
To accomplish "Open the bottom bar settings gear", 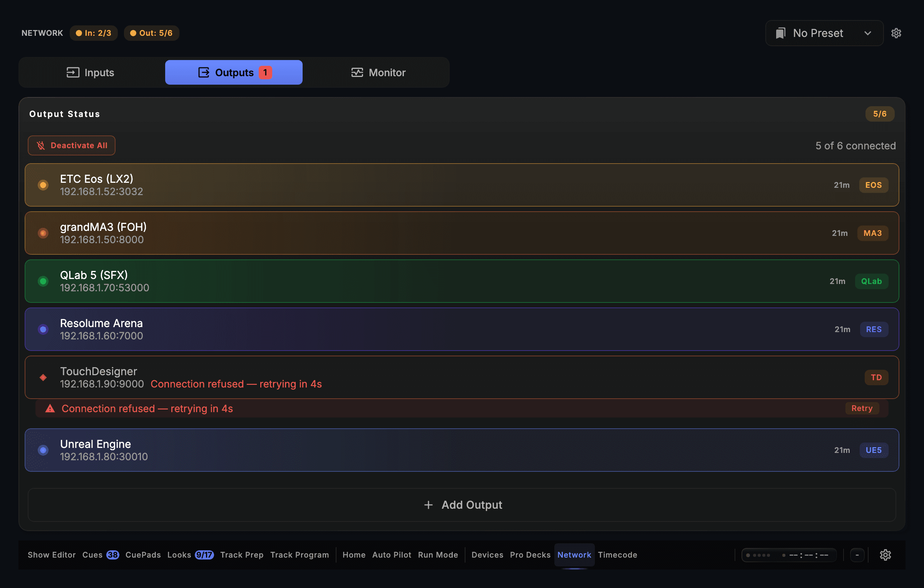I will click(885, 555).
